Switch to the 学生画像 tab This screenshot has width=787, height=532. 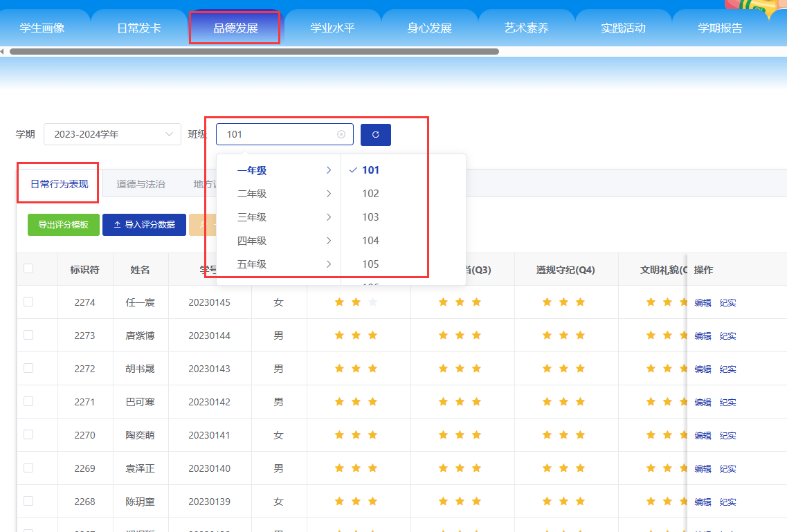pyautogui.click(x=42, y=28)
